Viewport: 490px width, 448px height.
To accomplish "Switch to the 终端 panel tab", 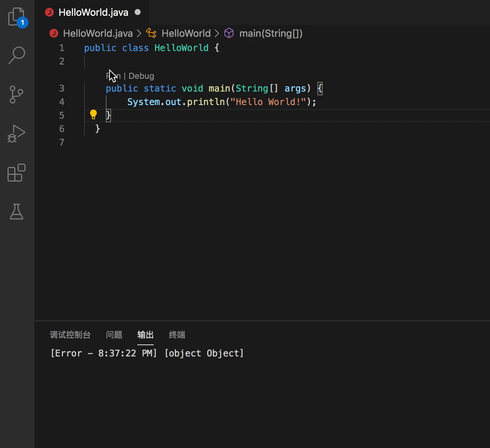I will tap(177, 335).
